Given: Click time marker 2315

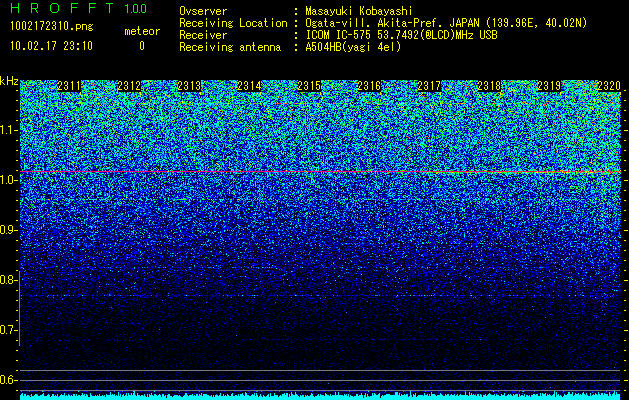Looking at the screenshot, I should click(x=309, y=86).
